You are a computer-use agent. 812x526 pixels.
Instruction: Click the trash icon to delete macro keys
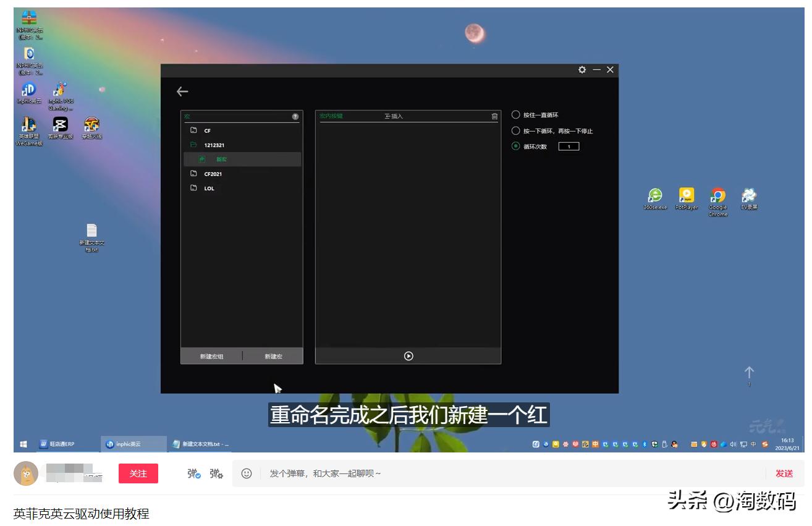[x=493, y=116]
